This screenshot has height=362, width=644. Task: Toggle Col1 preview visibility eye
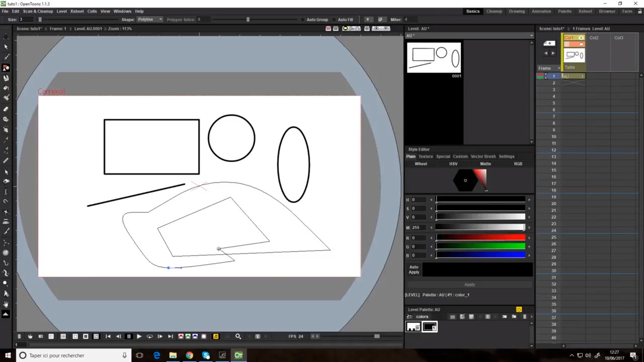coord(581,38)
